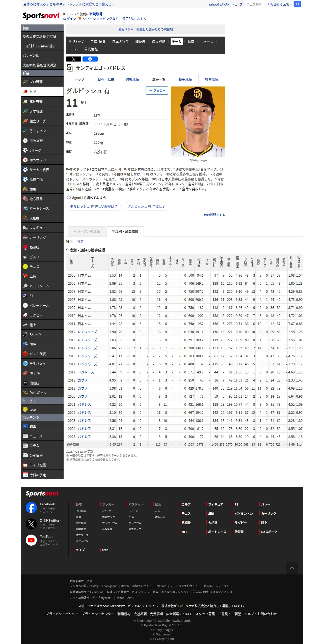The image size is (324, 644).
Task: Click the blue search magnifier button
Action: [298, 4]
